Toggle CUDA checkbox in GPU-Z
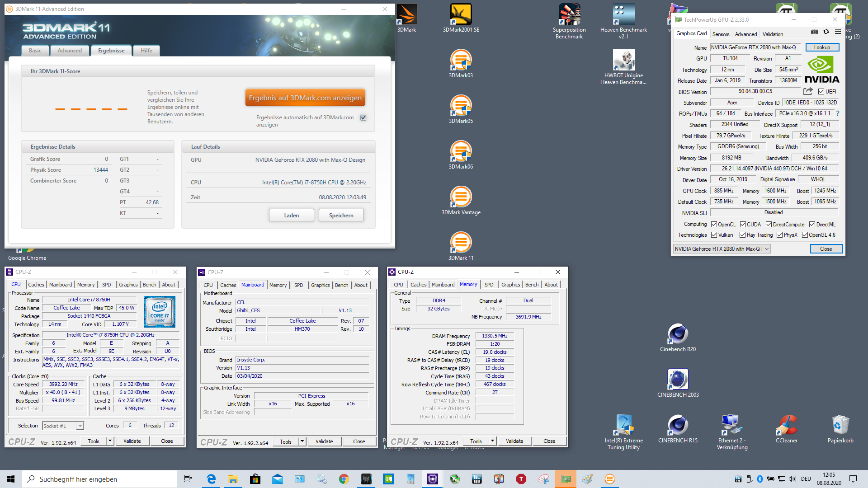This screenshot has height=488, width=868. point(743,225)
